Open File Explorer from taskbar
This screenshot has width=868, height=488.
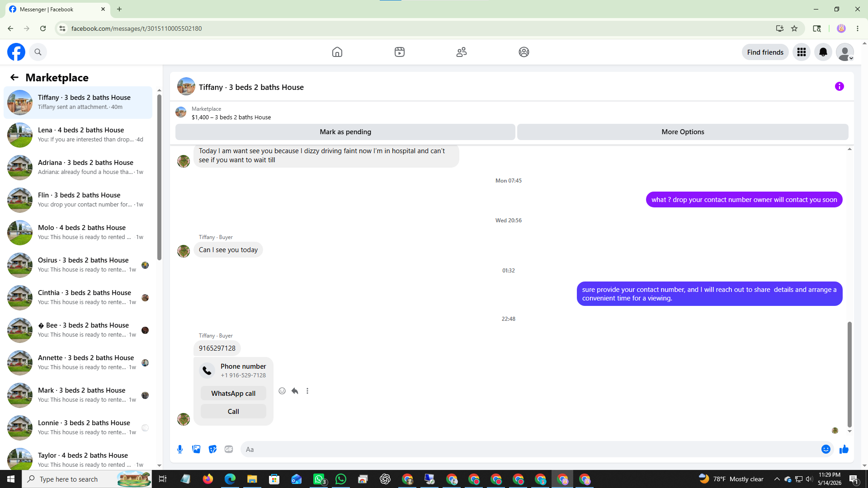point(252,479)
